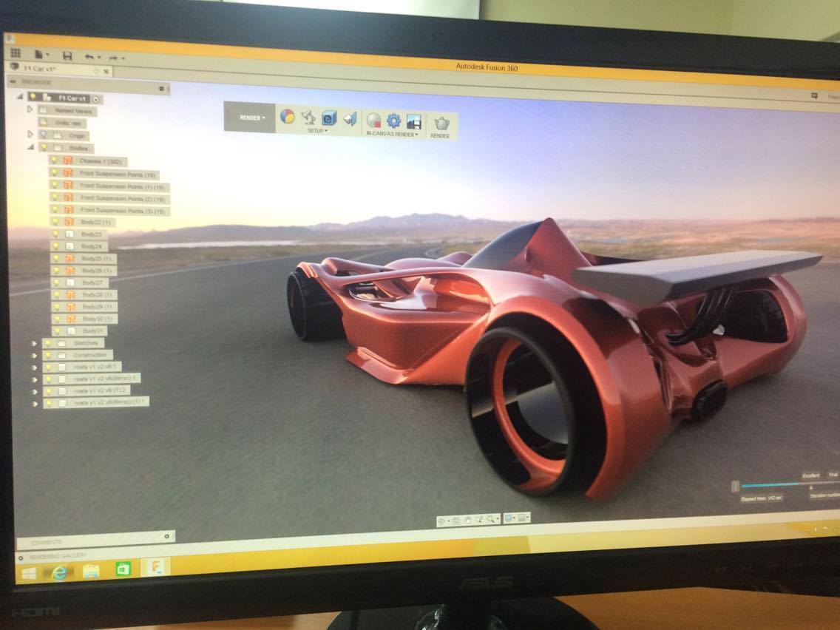Save the design with floppy icon
This screenshot has height=630, width=840.
[x=67, y=55]
